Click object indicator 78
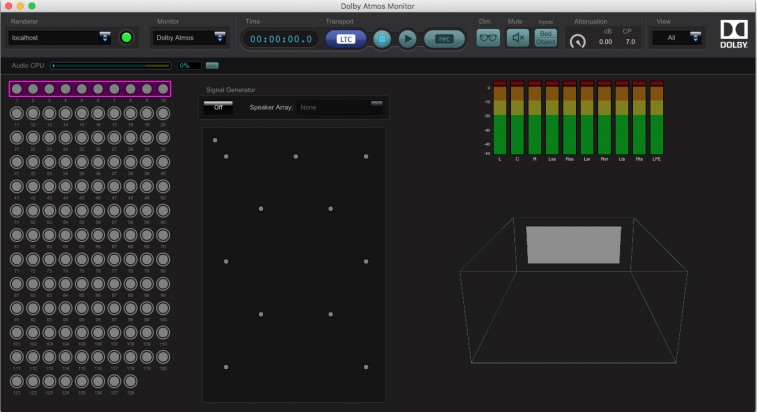Viewport: 757px width, 412px height. pyautogui.click(x=131, y=259)
